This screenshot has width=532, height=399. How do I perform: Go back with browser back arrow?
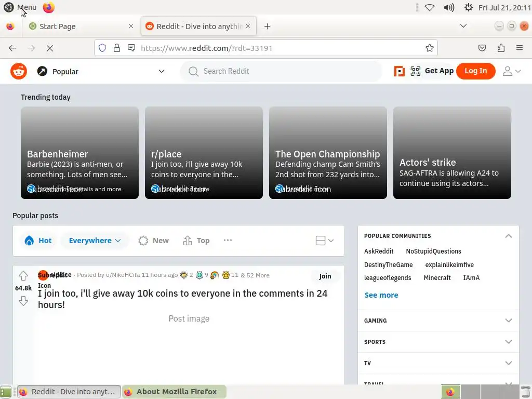12,48
